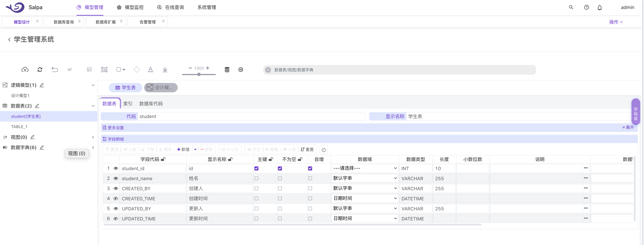Uncheck 主键 checkbox for student_id
Viewport: 644px width, 245px height.
[x=256, y=169]
